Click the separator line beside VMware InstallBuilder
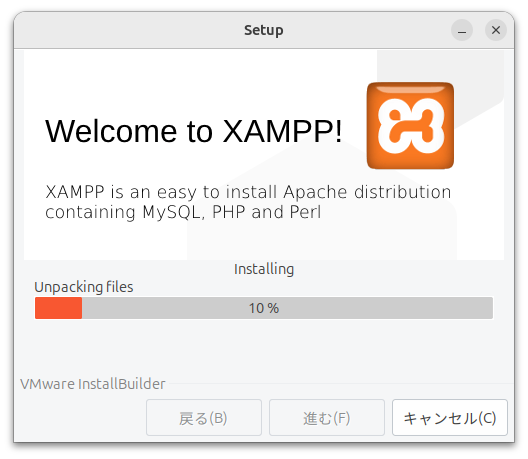528x459 pixels. point(340,384)
